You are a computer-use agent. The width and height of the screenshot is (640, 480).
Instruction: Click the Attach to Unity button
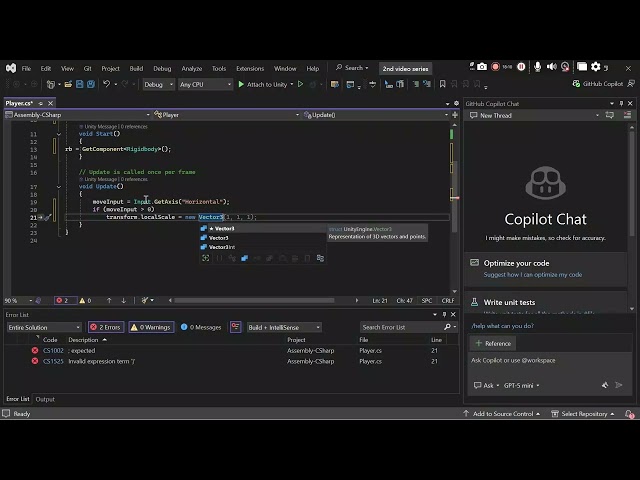coord(262,84)
